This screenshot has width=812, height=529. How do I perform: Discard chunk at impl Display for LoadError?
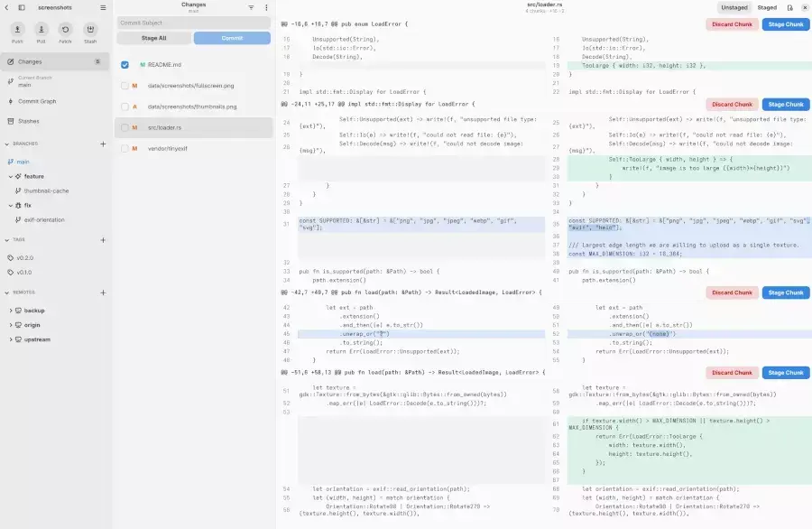(x=732, y=104)
